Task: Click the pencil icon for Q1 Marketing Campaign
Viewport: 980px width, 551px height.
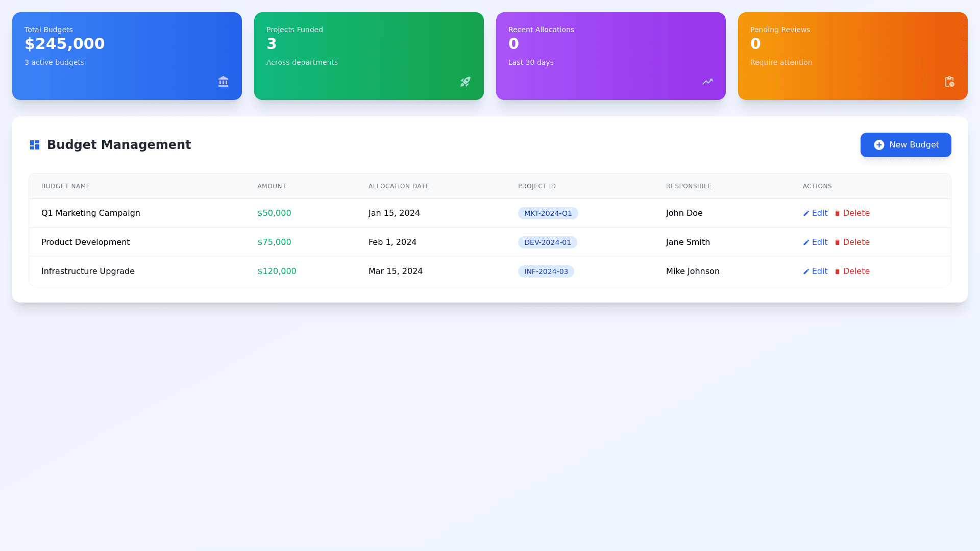Action: click(806, 213)
